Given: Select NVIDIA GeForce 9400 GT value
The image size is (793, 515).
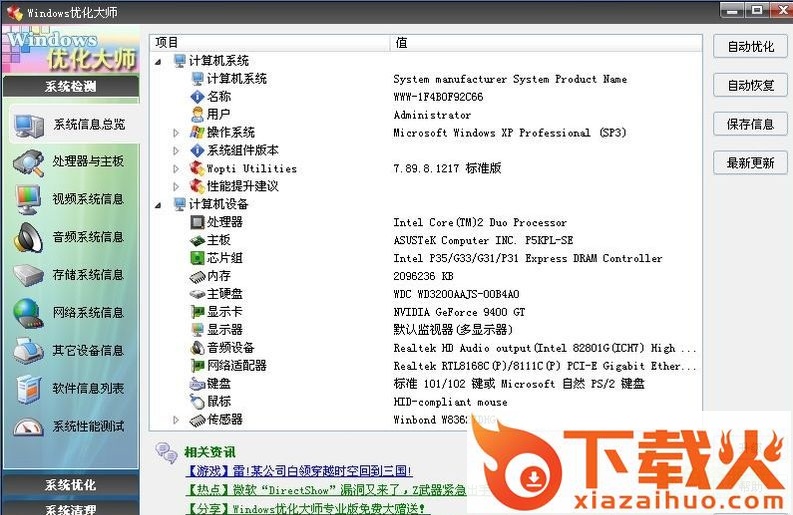Looking at the screenshot, I should (459, 312).
